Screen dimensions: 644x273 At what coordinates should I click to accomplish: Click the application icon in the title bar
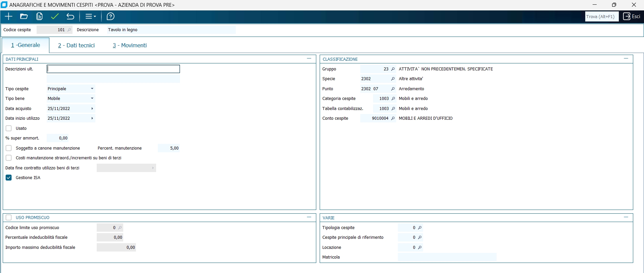(4, 5)
